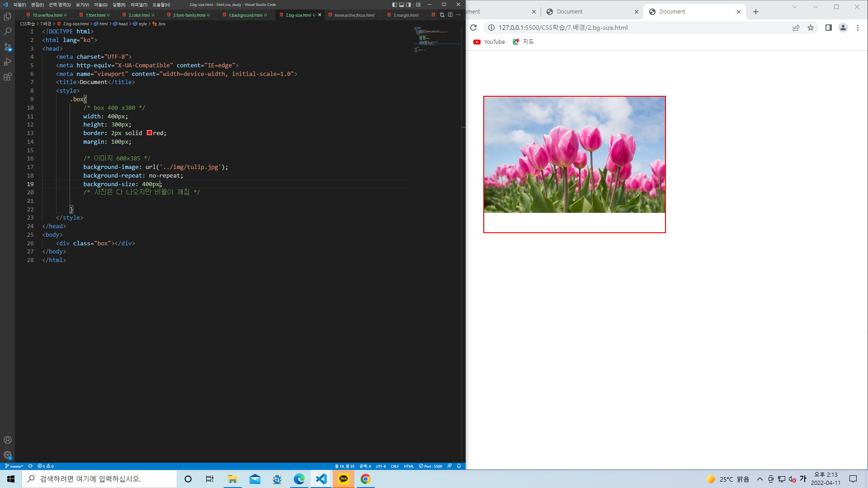Screen dimensions: 868x488
Task: Reload the Chrome page
Action: pos(473,28)
